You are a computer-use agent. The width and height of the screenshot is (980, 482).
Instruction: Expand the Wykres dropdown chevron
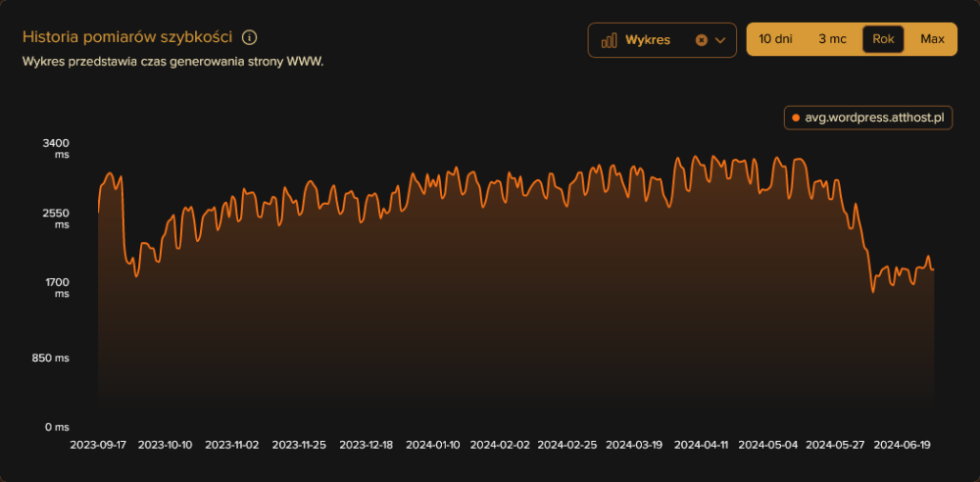[720, 40]
